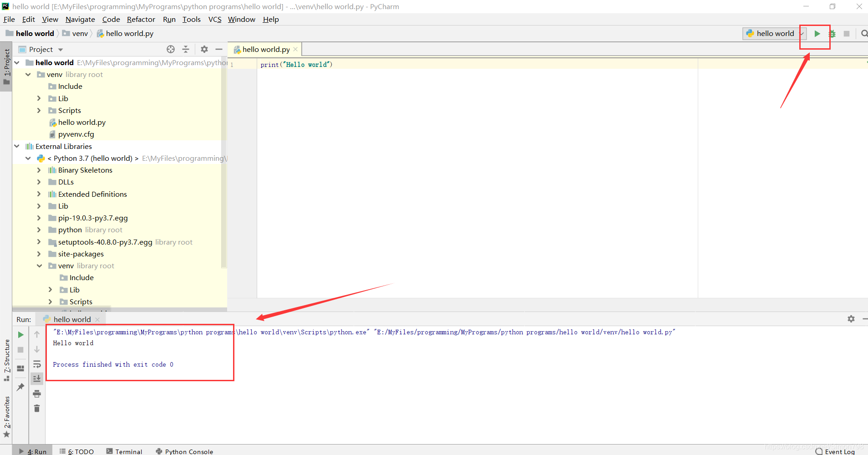Expand Extended Definitions node
The height and width of the screenshot is (455, 868).
[39, 194]
